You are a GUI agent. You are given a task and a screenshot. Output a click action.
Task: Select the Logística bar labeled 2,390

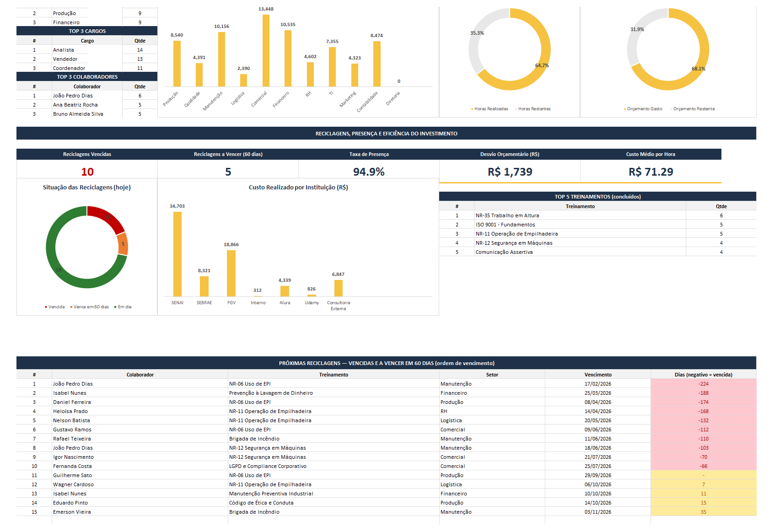point(243,80)
